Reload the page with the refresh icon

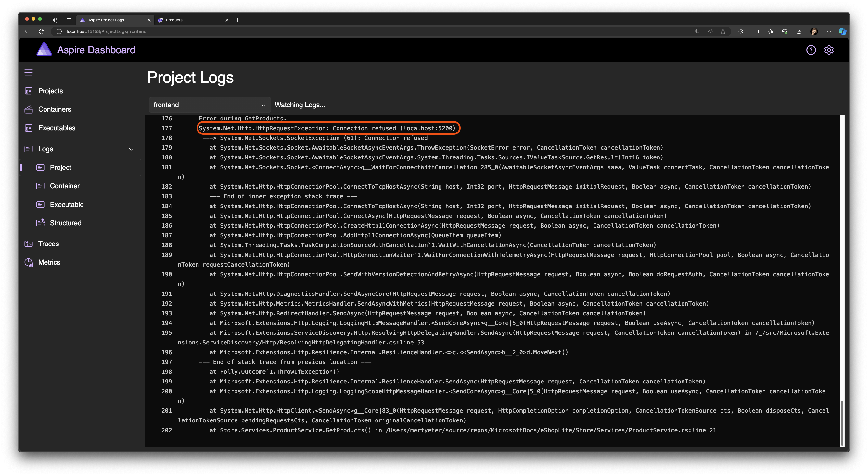[42, 31]
